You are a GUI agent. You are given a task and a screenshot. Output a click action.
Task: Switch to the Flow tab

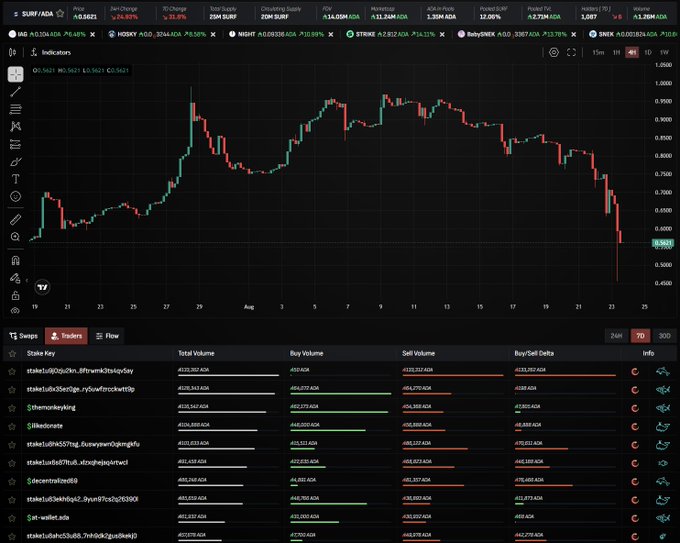click(x=107, y=336)
